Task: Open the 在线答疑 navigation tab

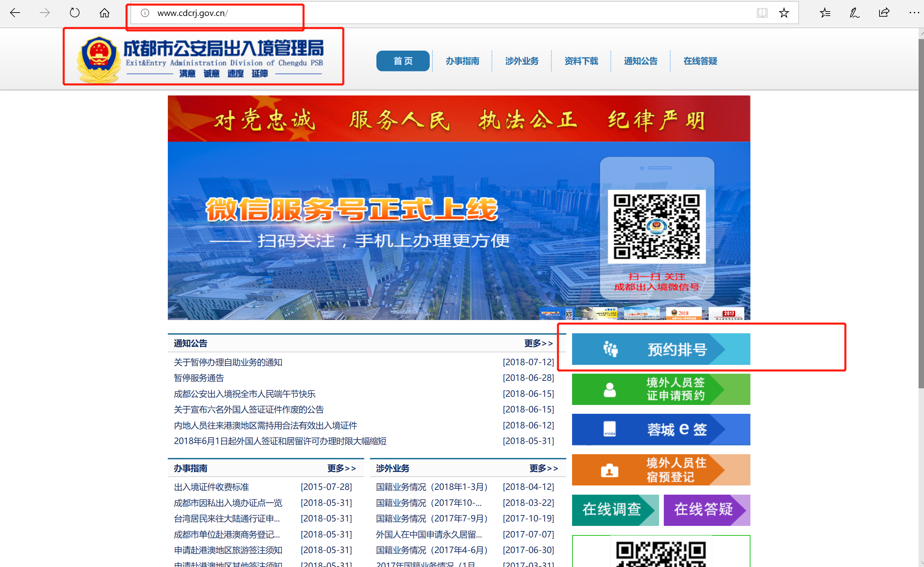Action: pyautogui.click(x=700, y=61)
